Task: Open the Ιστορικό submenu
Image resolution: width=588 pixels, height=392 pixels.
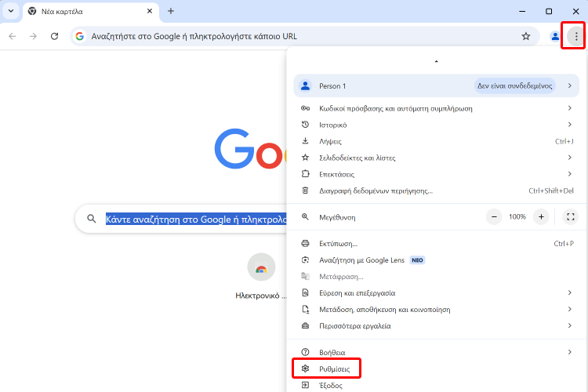Action: point(436,125)
